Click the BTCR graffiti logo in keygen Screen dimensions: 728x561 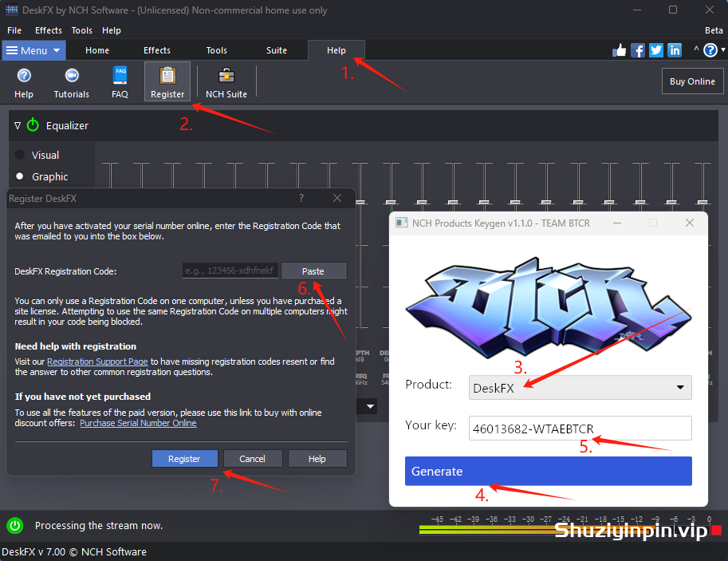point(549,308)
